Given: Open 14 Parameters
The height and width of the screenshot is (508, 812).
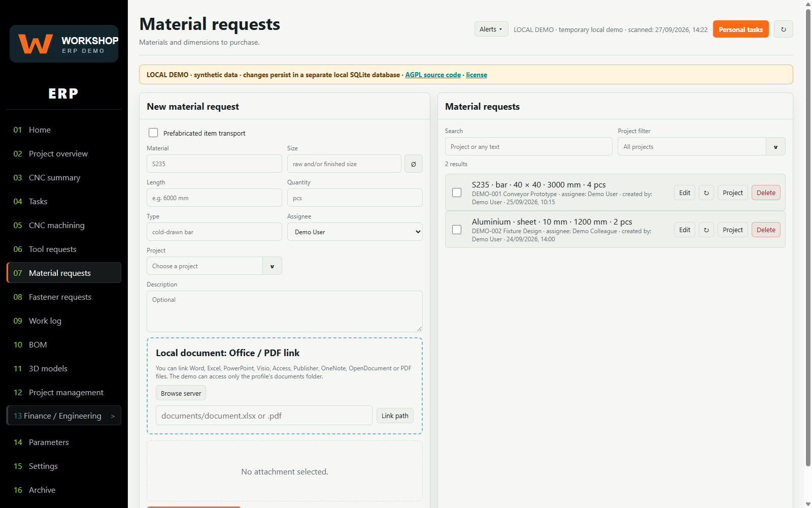Looking at the screenshot, I should pyautogui.click(x=64, y=442).
